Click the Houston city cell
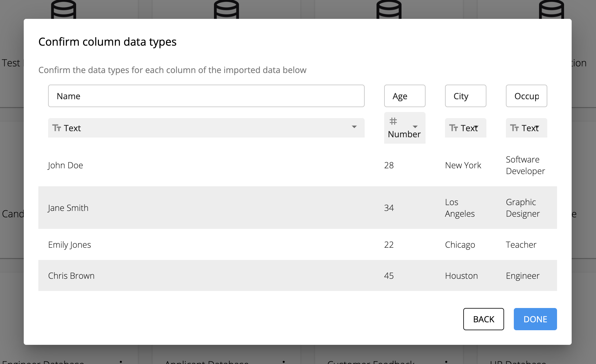 tap(461, 276)
